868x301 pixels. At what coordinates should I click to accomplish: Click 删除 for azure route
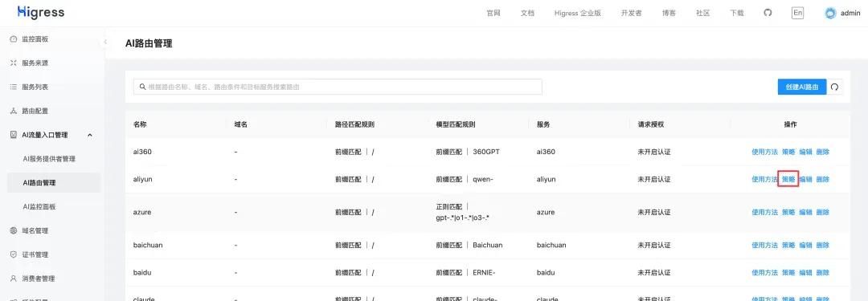pos(823,213)
